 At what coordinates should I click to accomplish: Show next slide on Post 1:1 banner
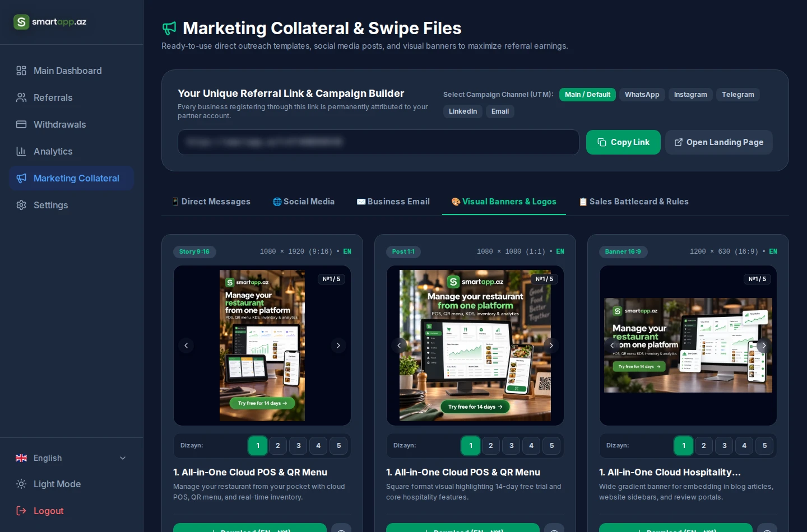[551, 346]
